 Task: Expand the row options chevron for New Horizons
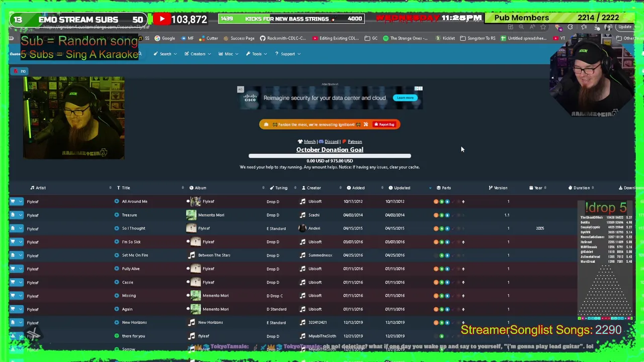click(x=20, y=323)
